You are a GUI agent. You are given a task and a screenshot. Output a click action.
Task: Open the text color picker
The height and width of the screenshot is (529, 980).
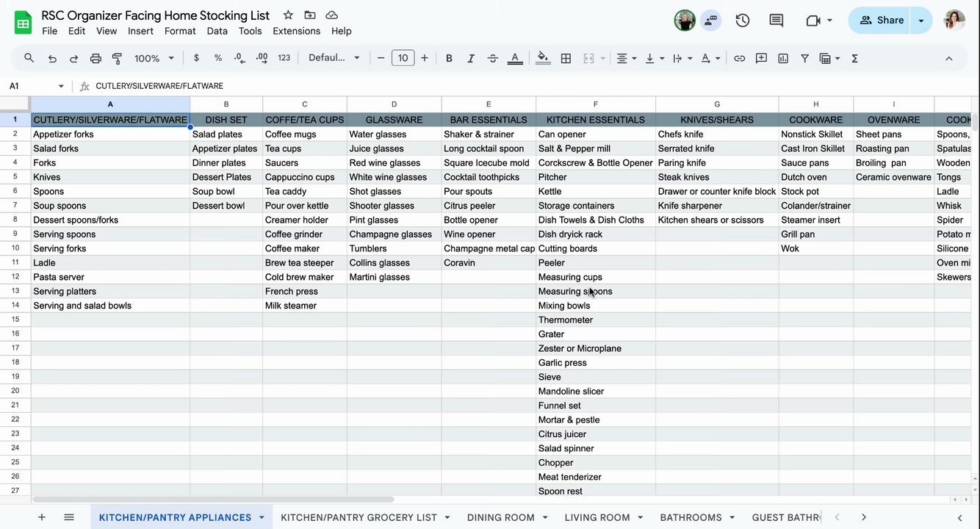click(x=515, y=58)
